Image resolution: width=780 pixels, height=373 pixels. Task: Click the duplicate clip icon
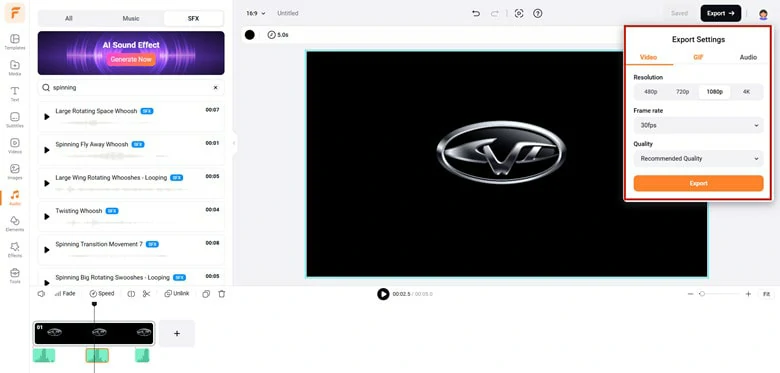tap(206, 294)
